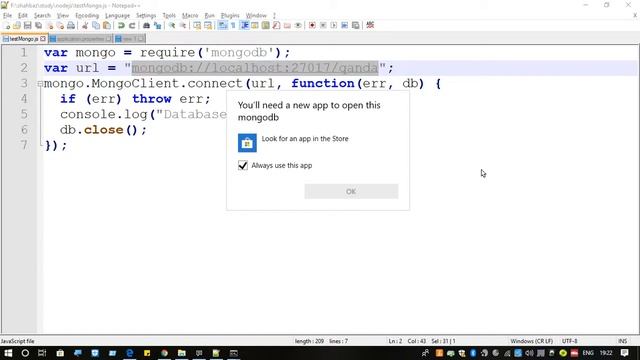This screenshot has height=360, width=640.
Task: Click the Zoom Out toolbar icon
Action: coord(183,25)
